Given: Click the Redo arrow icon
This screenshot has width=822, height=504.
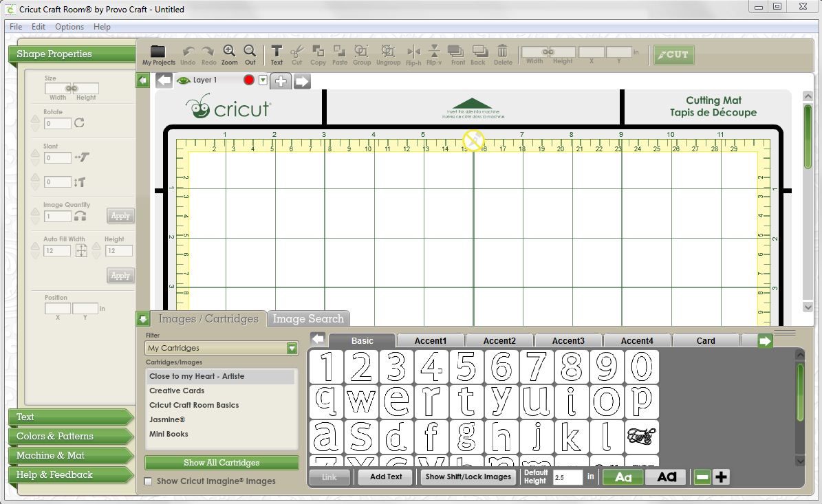Looking at the screenshot, I should click(208, 52).
